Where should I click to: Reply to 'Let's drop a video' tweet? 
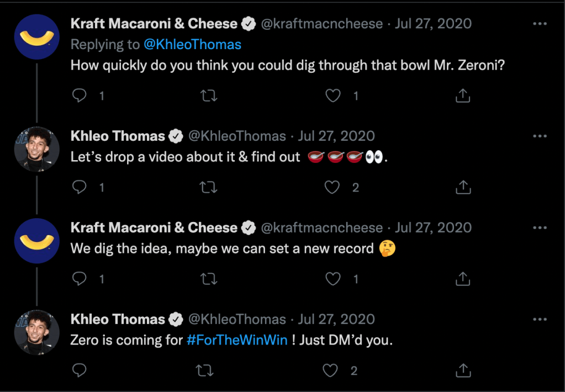[80, 188]
